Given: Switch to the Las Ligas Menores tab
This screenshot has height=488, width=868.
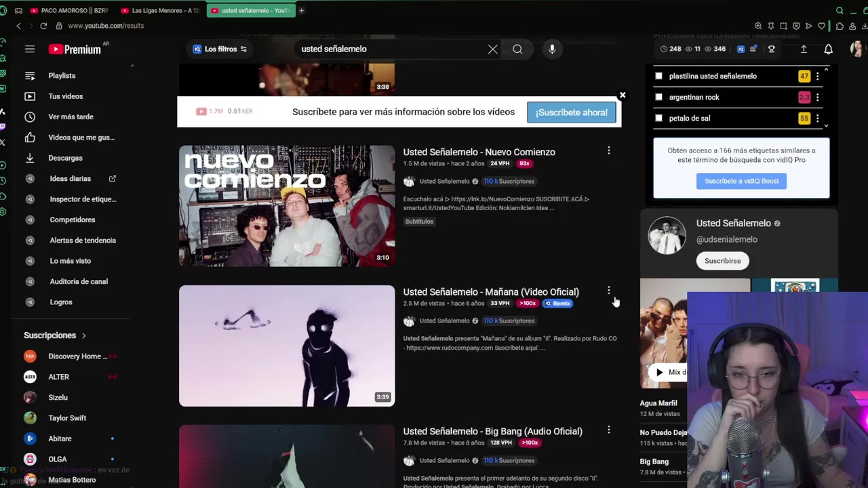Looking at the screenshot, I should point(160,10).
